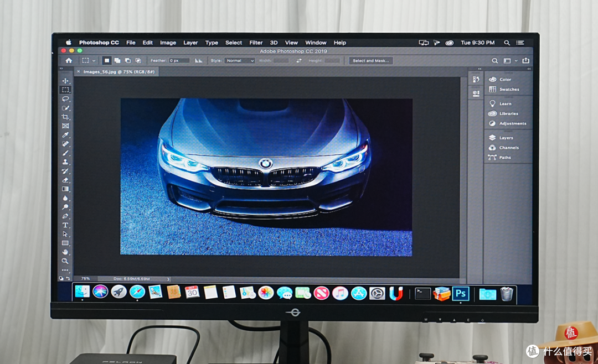Enable Subtract from Selection mode

tap(128, 61)
